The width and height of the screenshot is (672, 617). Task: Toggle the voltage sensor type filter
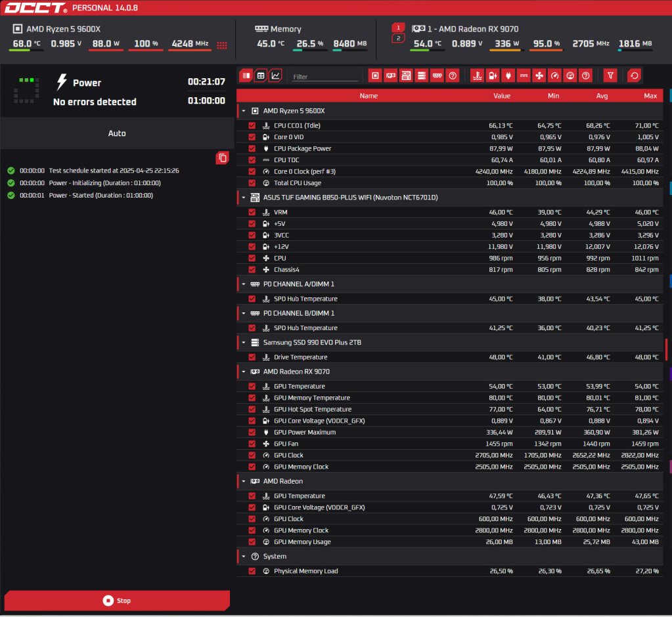493,75
